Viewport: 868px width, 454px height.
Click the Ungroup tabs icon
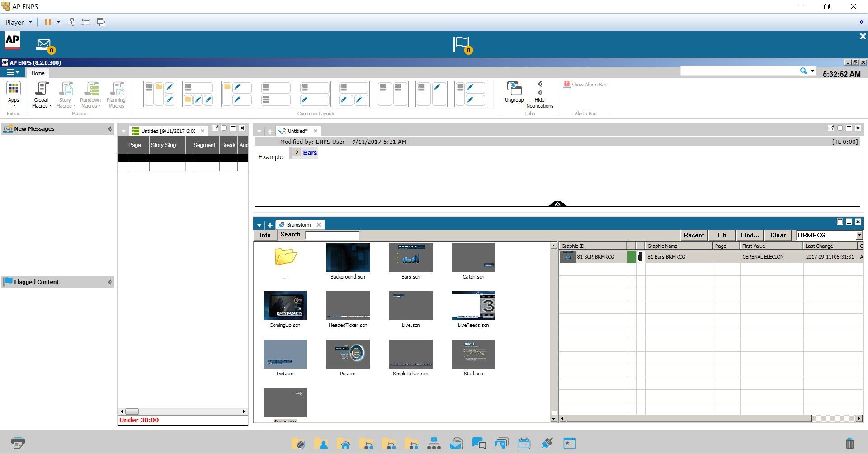coord(514,89)
